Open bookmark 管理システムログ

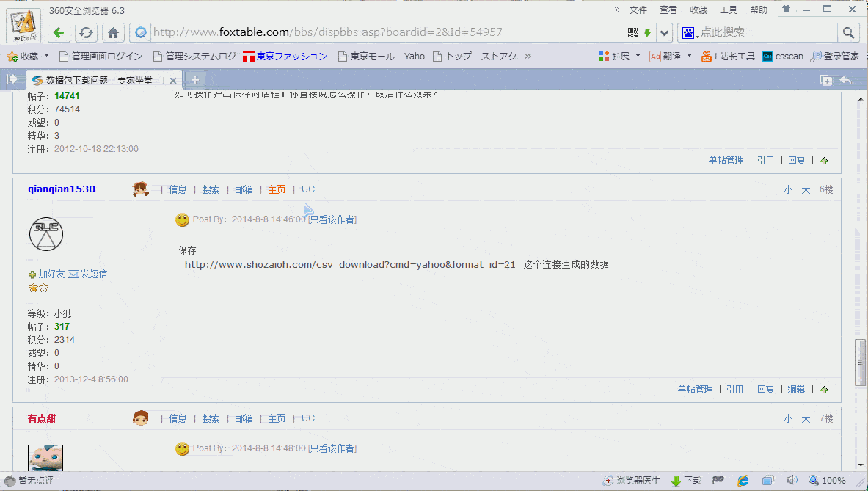195,57
